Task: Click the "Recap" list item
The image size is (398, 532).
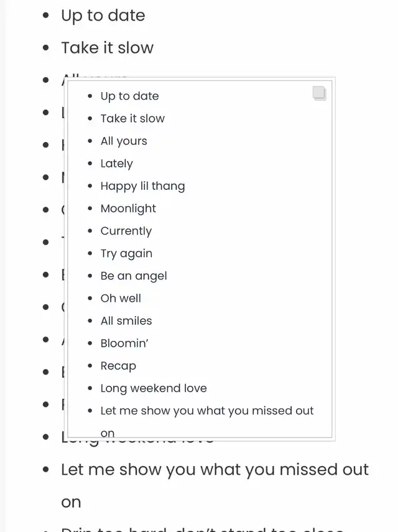Action: (118, 366)
